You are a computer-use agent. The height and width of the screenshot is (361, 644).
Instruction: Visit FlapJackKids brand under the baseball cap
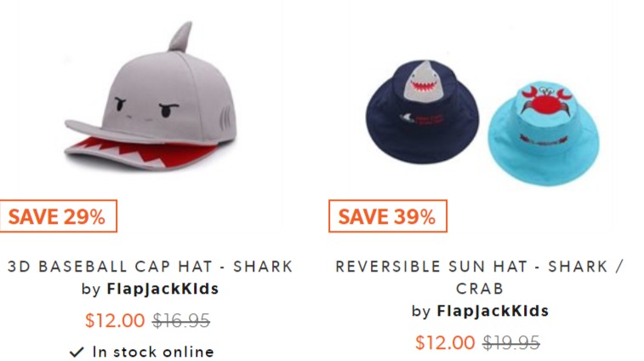point(162,289)
